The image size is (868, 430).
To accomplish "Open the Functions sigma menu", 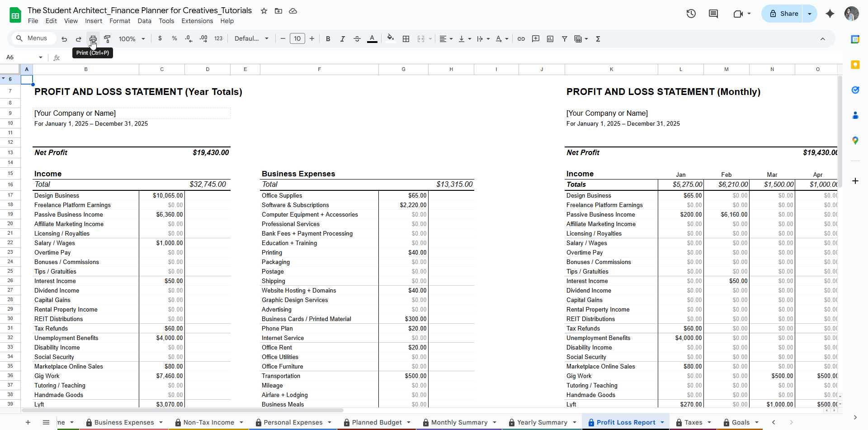I will click(598, 39).
